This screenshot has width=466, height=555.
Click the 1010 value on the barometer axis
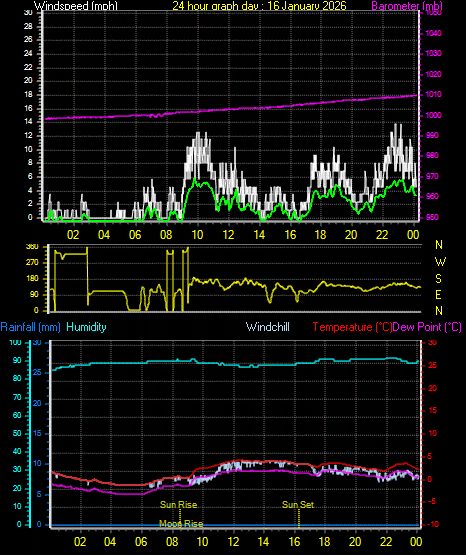click(433, 95)
